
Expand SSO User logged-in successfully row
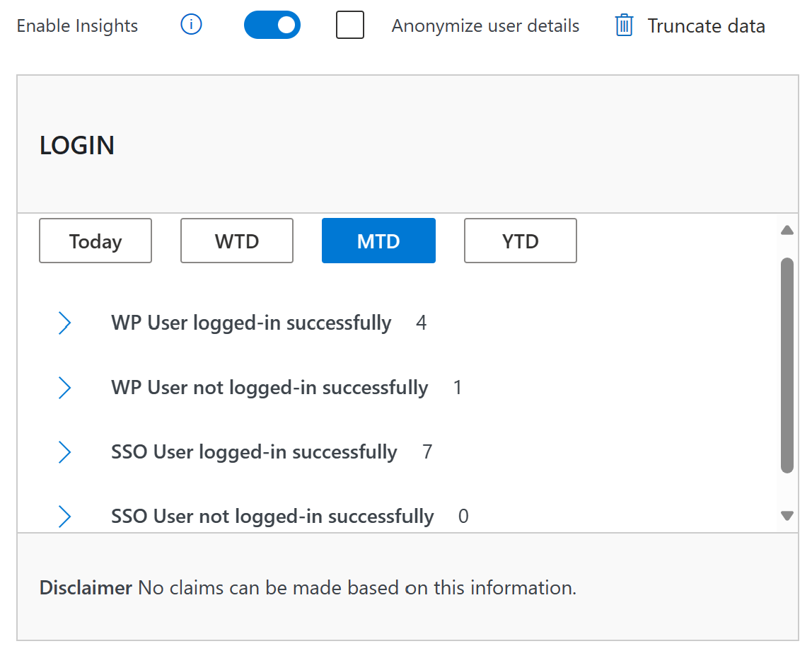point(64,452)
